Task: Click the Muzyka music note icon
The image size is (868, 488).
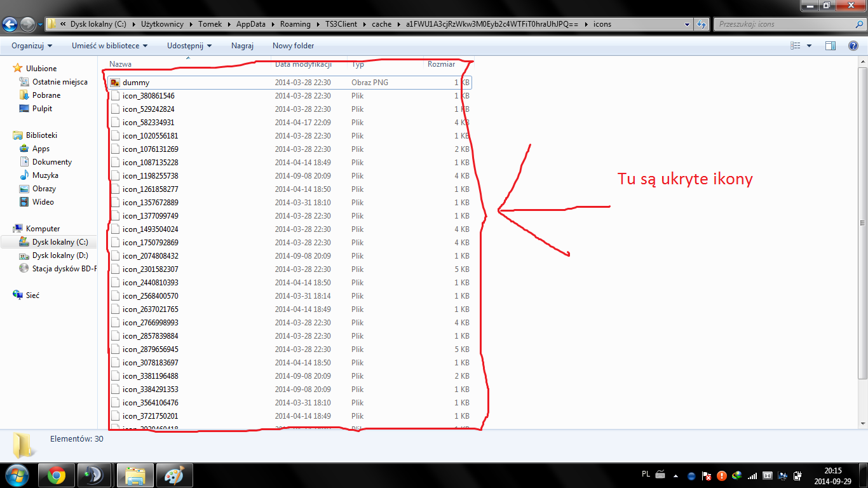Action: (24, 175)
